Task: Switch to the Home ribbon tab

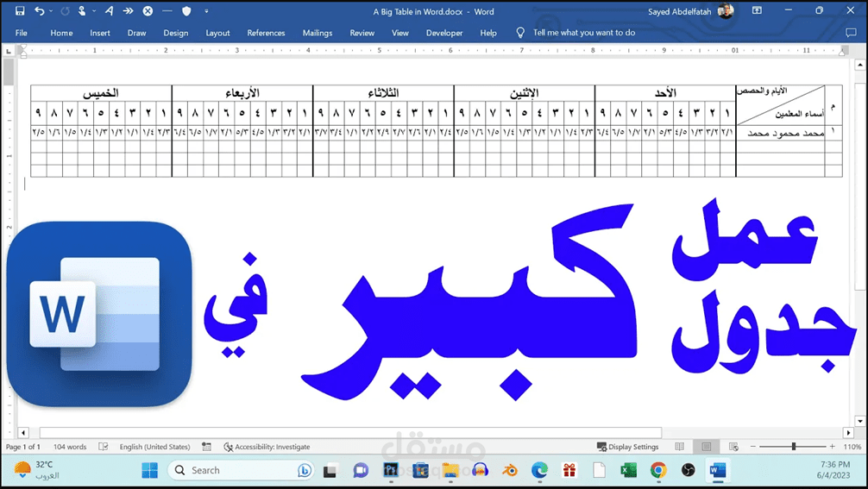Action: (x=61, y=33)
